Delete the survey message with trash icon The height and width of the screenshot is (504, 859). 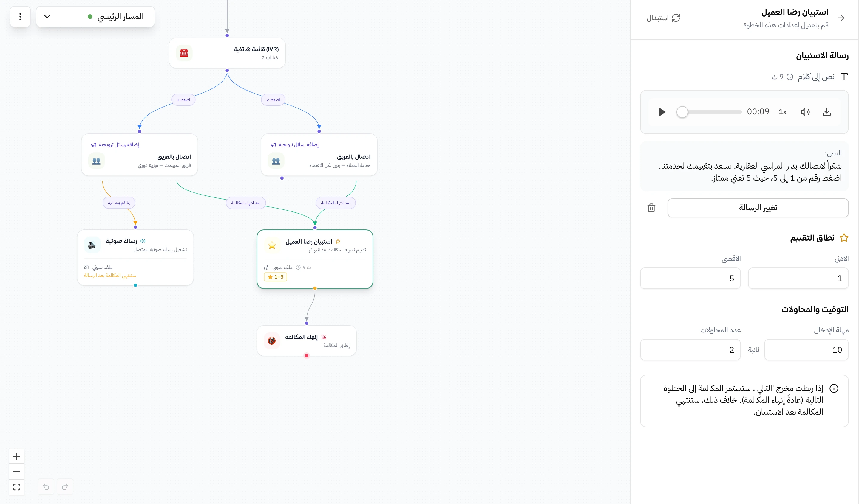click(651, 208)
